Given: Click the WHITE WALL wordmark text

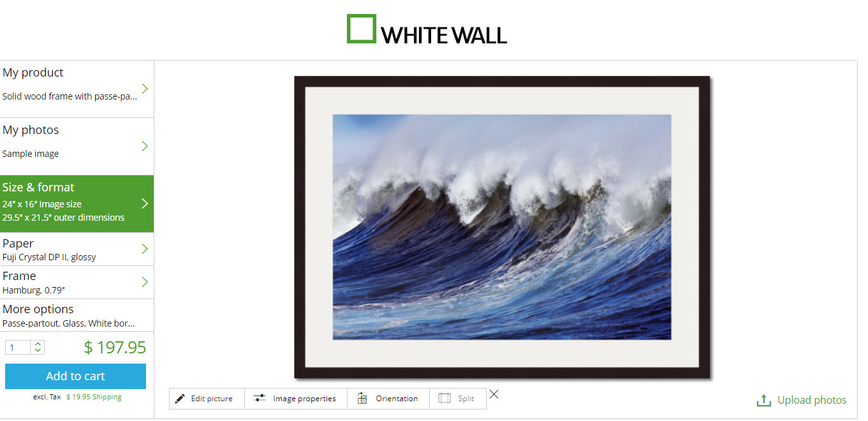Looking at the screenshot, I should [444, 35].
